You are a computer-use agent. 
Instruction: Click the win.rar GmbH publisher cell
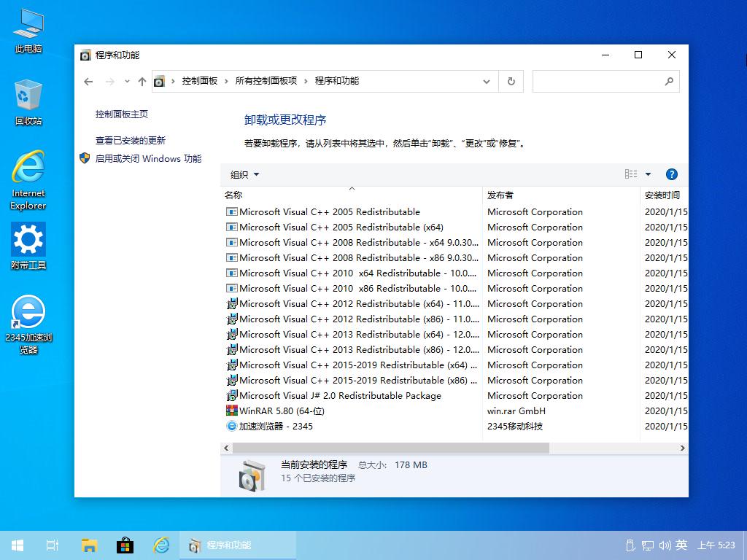516,411
